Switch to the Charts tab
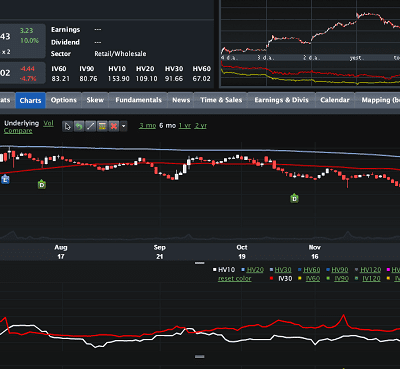 click(x=30, y=100)
